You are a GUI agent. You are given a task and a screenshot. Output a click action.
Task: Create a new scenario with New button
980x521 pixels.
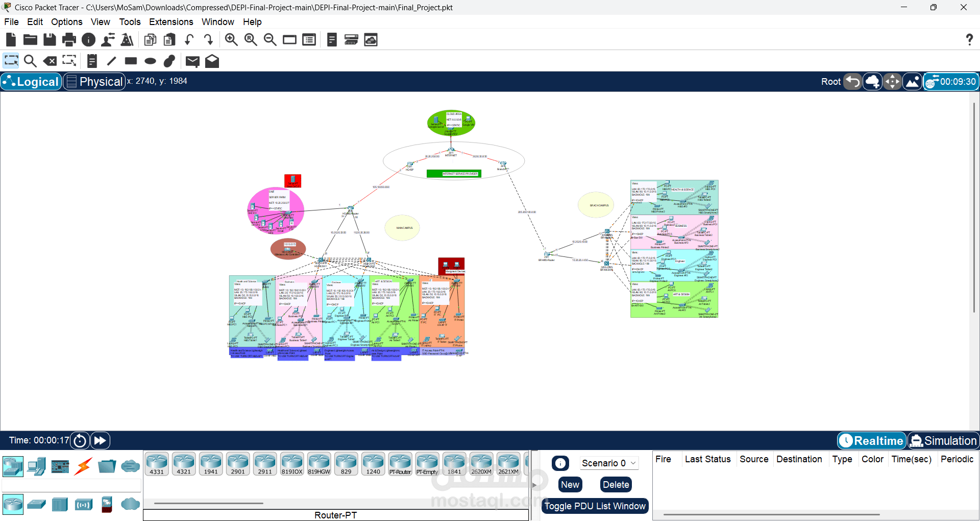pyautogui.click(x=570, y=484)
